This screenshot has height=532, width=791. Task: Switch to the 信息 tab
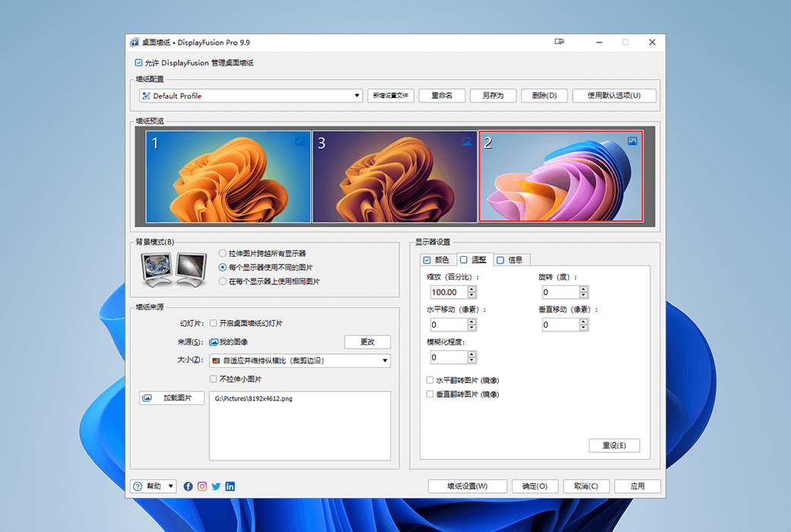(x=510, y=260)
